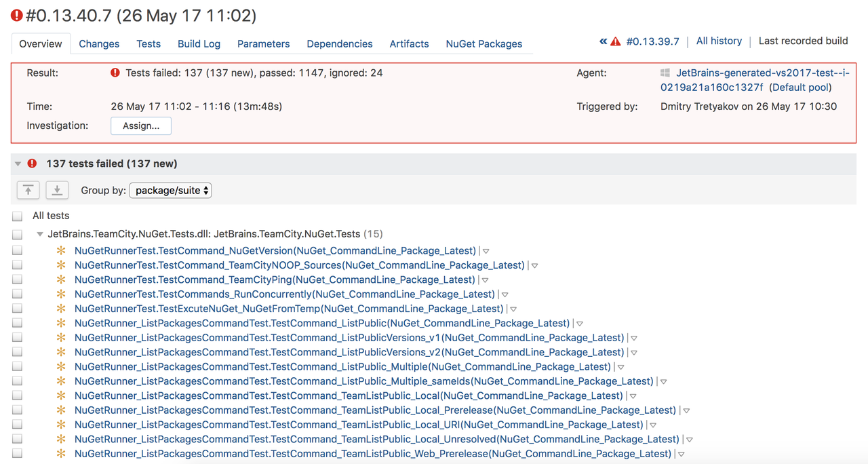Check the All tests checkbox
Viewport: 868px width, 464px height.
click(x=17, y=216)
